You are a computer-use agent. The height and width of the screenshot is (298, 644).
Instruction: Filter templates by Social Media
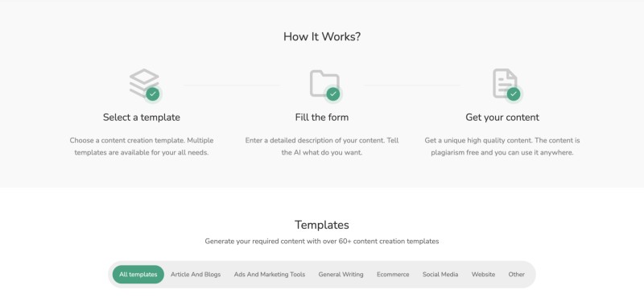click(x=440, y=274)
